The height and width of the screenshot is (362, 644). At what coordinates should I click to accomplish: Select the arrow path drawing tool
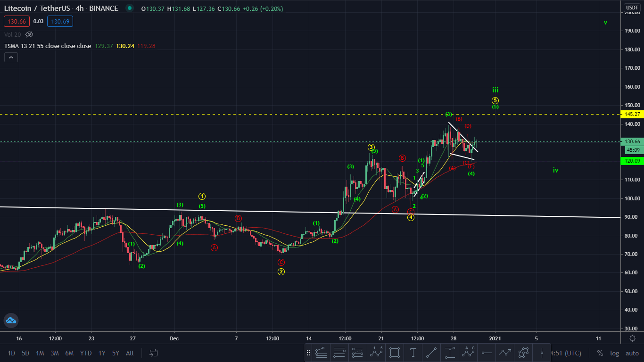505,352
